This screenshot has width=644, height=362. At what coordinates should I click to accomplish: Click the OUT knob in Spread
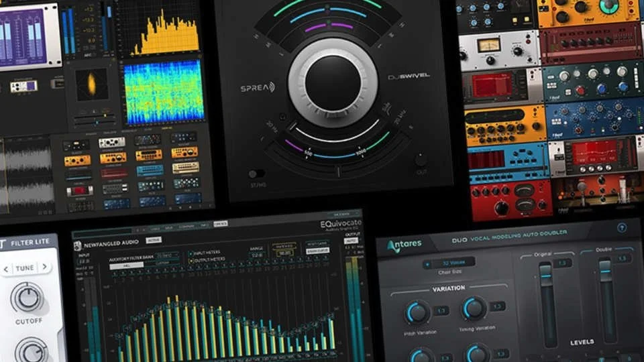click(x=420, y=160)
